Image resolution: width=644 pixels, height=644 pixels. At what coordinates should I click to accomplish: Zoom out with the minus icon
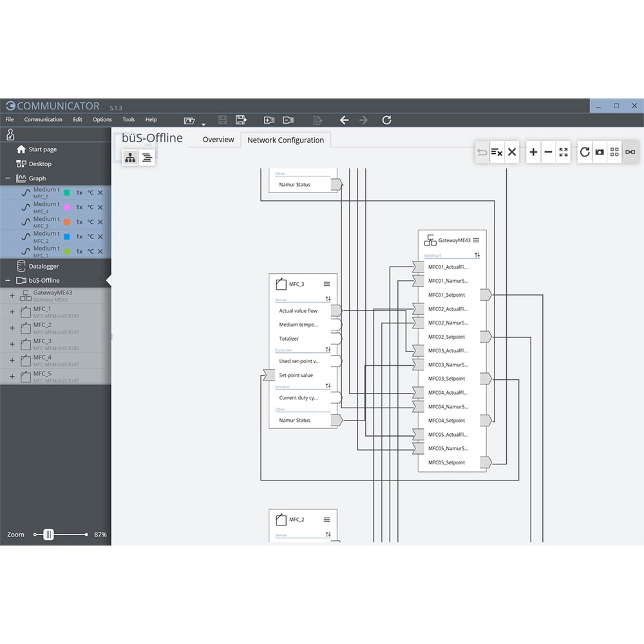point(548,153)
